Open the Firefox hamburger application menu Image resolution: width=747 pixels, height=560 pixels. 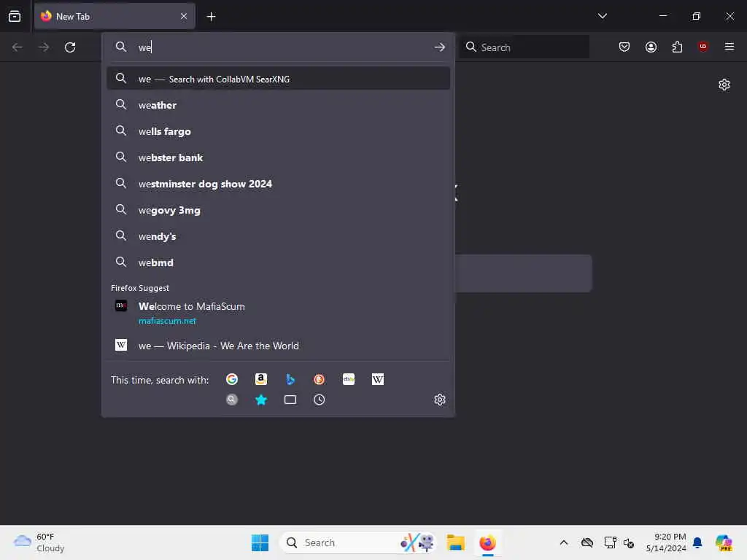[729, 47]
